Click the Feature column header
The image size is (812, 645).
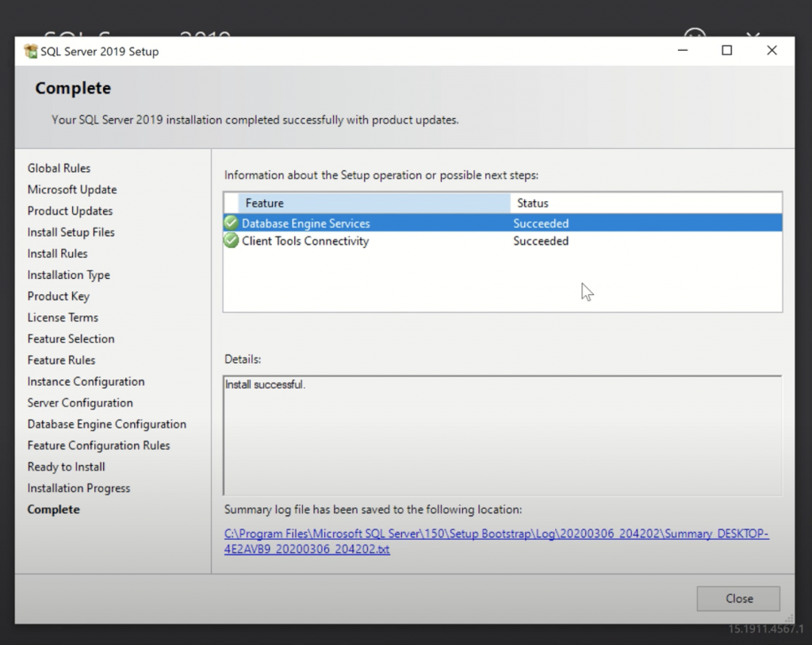point(374,203)
